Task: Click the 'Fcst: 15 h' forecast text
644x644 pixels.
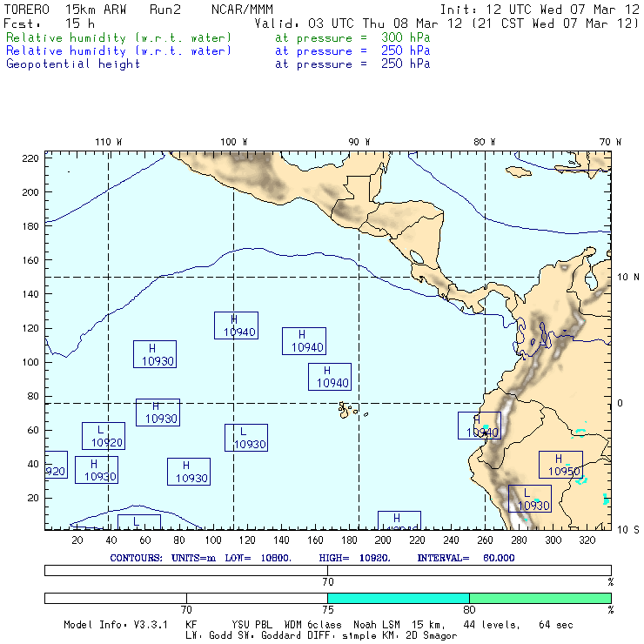Action: pos(49,23)
